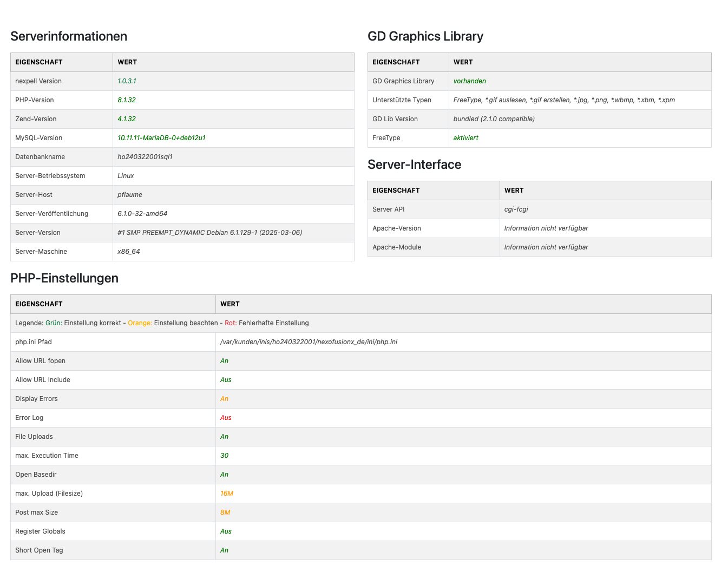Select the max. Upload value 16M
Viewport: 728px width, 572px height.
(226, 494)
